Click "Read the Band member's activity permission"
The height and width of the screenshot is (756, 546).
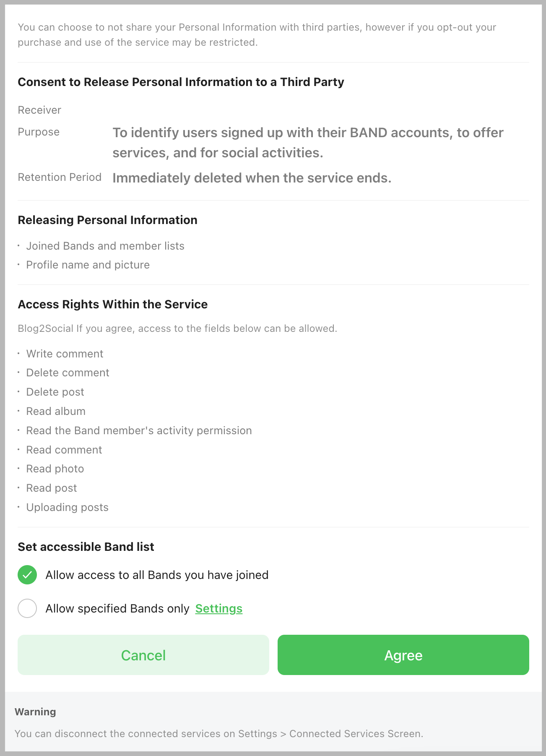(x=139, y=430)
